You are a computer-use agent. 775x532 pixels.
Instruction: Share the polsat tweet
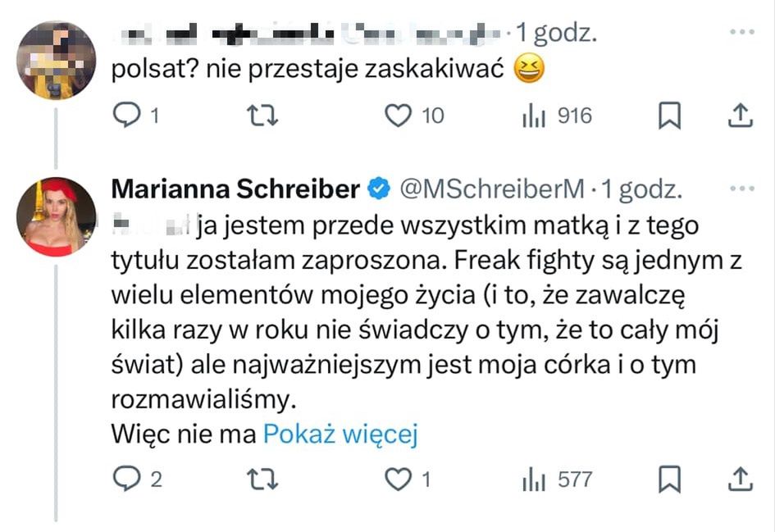click(740, 116)
